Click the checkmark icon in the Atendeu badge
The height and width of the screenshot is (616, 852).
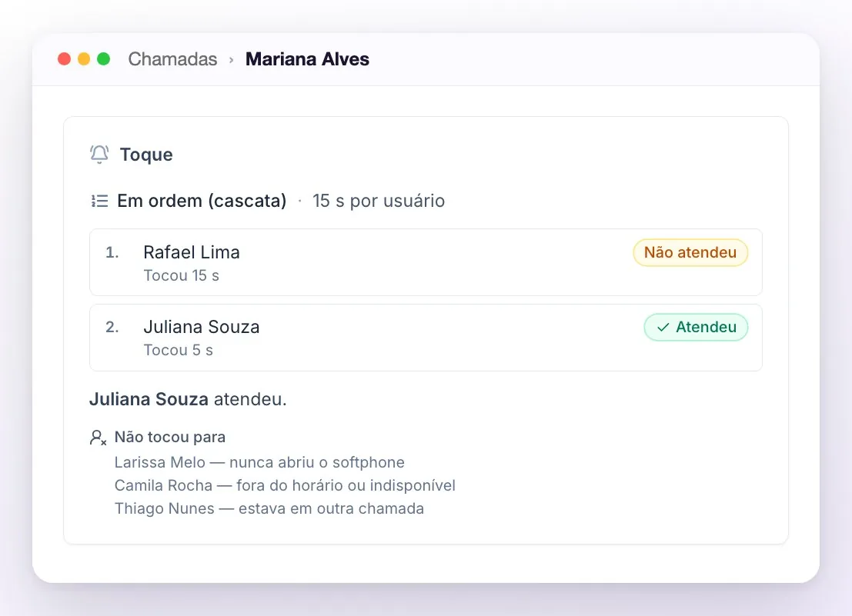(x=663, y=328)
